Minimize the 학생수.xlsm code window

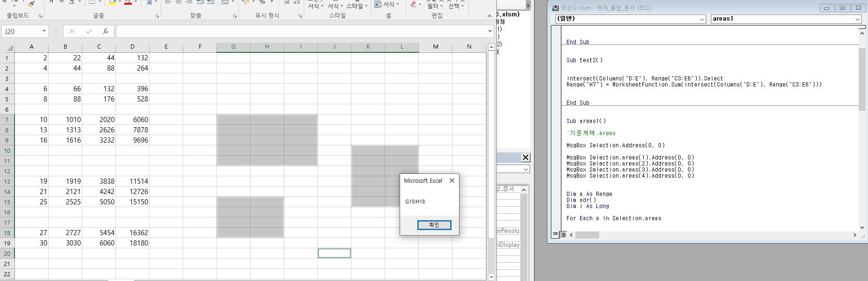click(826, 8)
